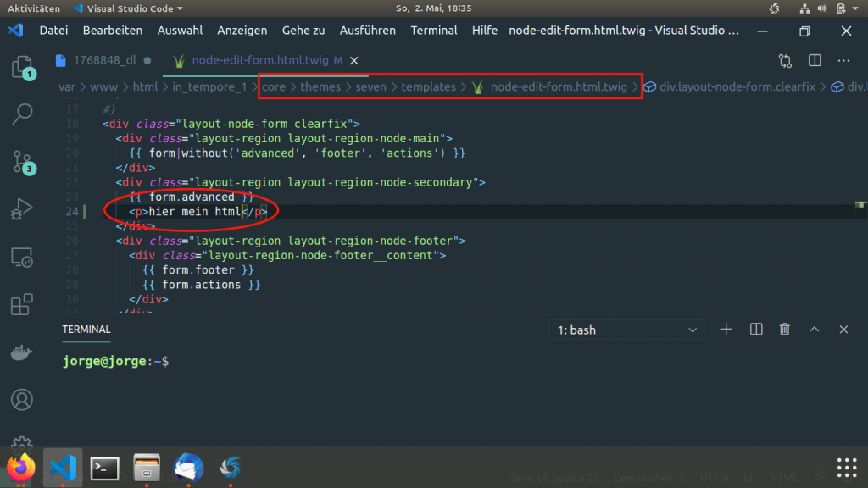Click the Open Changes compare icon
The height and width of the screenshot is (488, 868).
(785, 61)
